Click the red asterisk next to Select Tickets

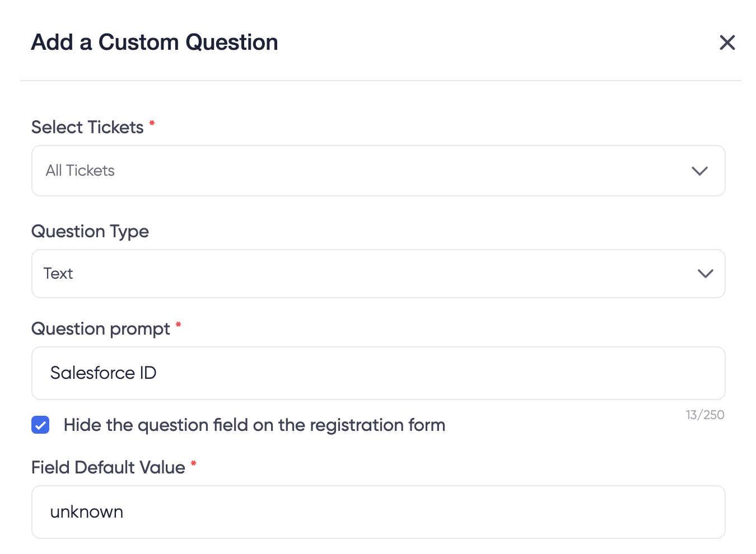pyautogui.click(x=152, y=123)
